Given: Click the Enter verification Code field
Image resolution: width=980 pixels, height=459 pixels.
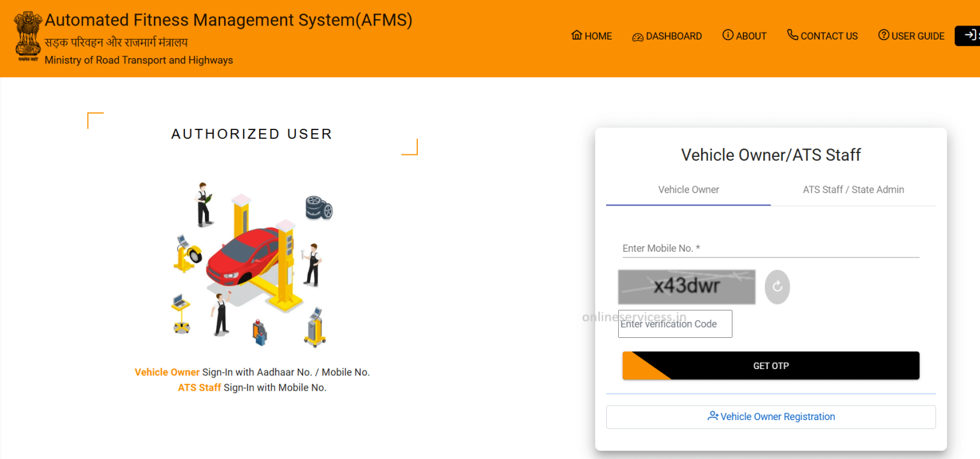Looking at the screenshot, I should tap(674, 324).
